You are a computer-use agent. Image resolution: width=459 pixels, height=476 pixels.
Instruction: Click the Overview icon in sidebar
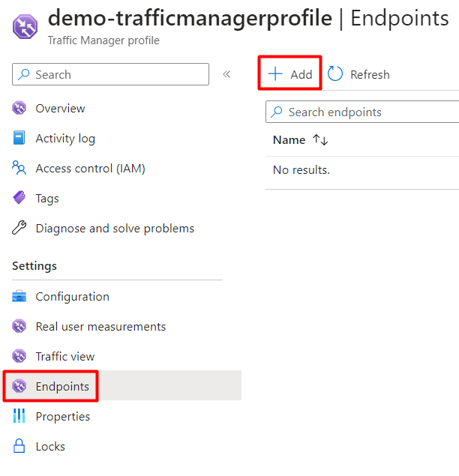coord(19,108)
